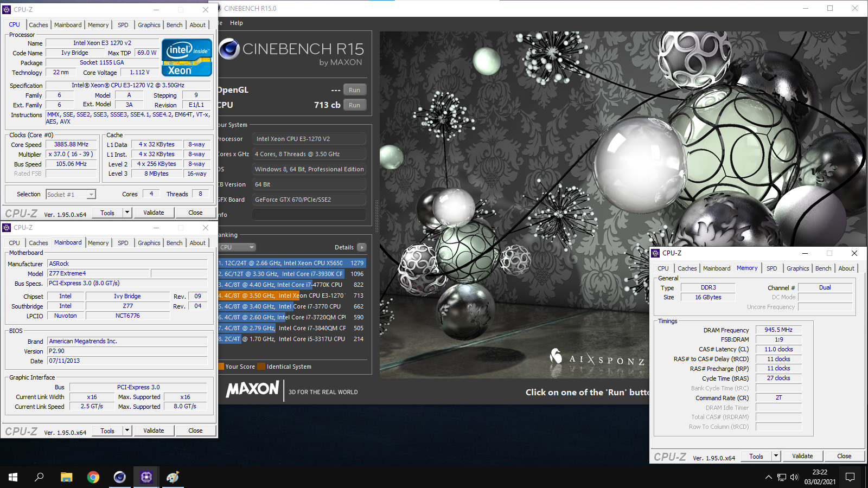Click Validate in the Memory CPU-Z window
The width and height of the screenshot is (868, 488).
pos(802,456)
